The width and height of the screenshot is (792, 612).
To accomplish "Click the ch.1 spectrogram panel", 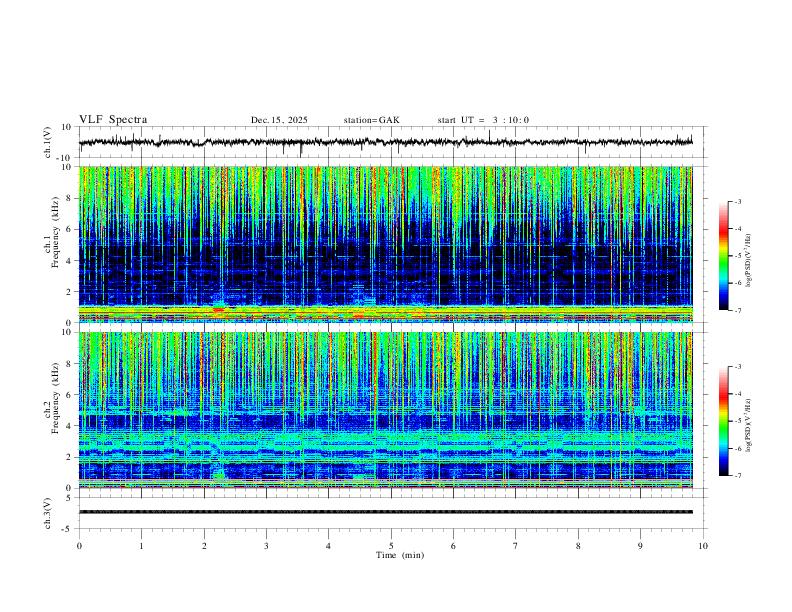I will 385,244.
